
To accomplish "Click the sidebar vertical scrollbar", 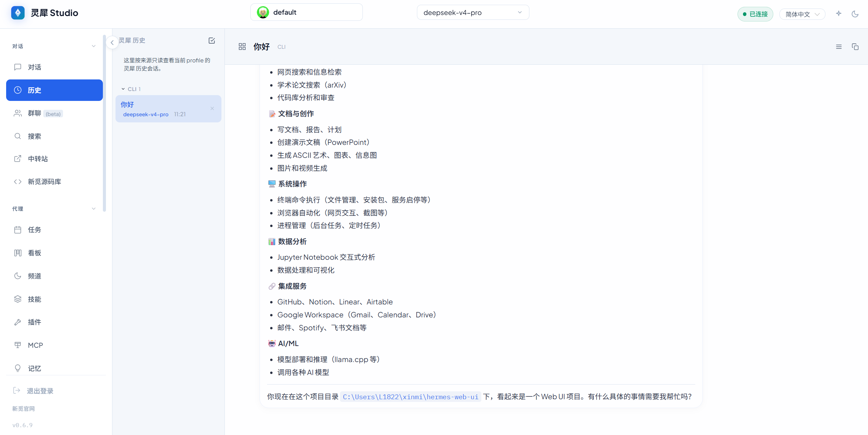I will pyautogui.click(x=104, y=123).
